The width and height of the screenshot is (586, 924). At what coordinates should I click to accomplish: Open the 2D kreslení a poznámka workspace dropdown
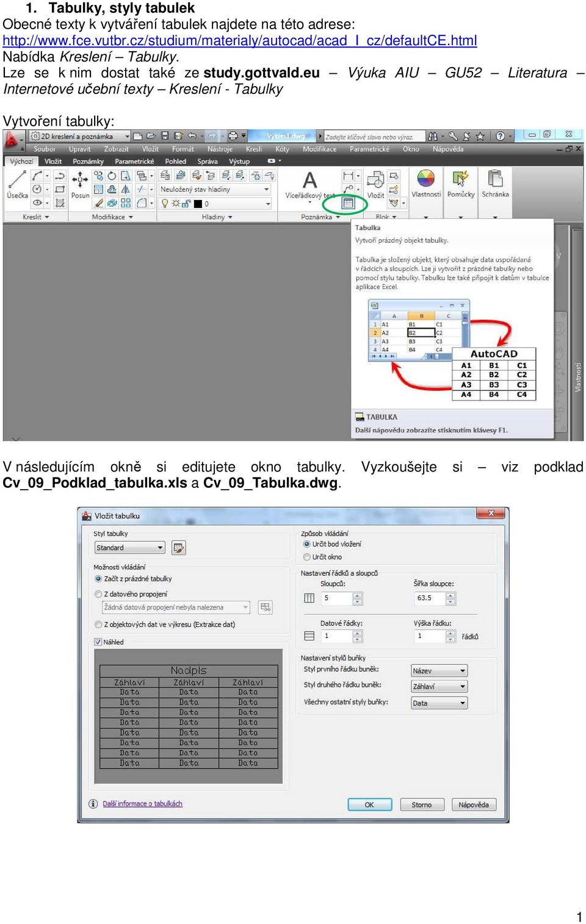pyautogui.click(x=81, y=136)
